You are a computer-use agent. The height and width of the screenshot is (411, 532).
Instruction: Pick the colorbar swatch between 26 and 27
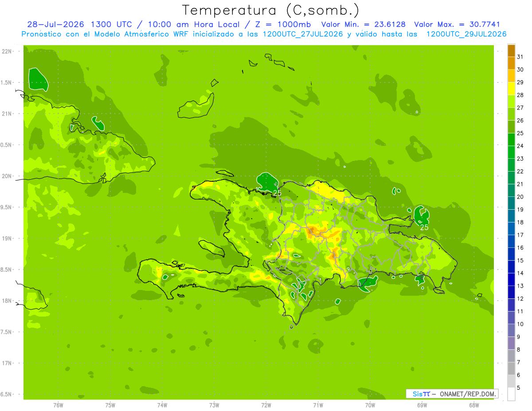[511, 114]
